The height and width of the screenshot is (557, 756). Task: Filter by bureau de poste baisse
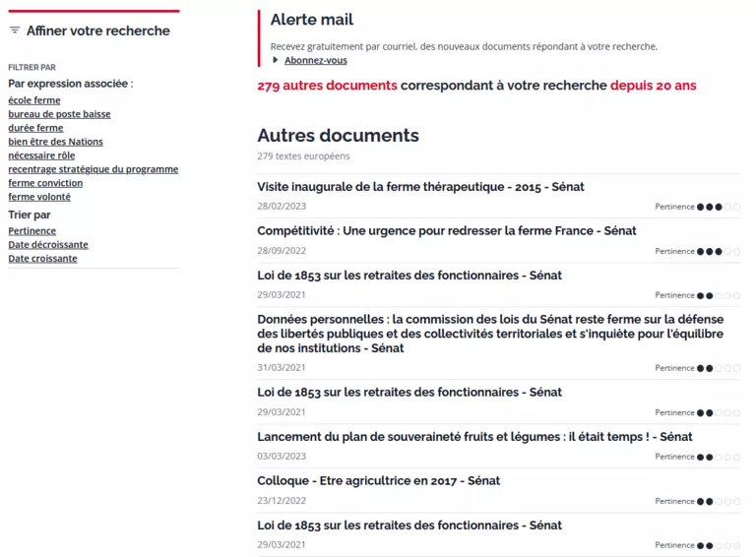tap(59, 114)
